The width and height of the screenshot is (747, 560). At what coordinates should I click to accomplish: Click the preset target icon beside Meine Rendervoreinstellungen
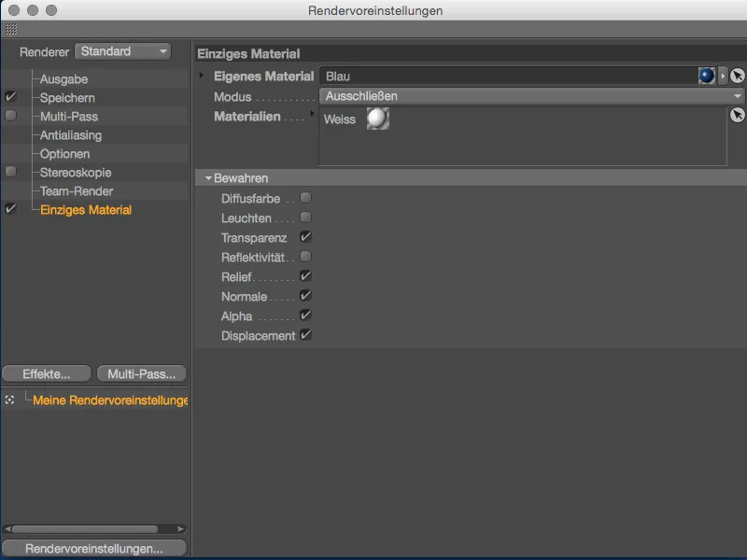click(9, 399)
